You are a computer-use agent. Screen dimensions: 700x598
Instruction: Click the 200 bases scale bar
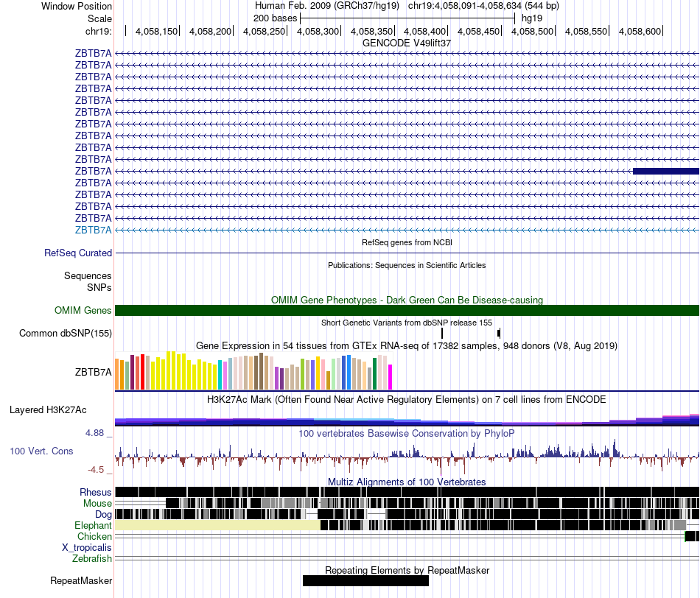click(x=407, y=18)
